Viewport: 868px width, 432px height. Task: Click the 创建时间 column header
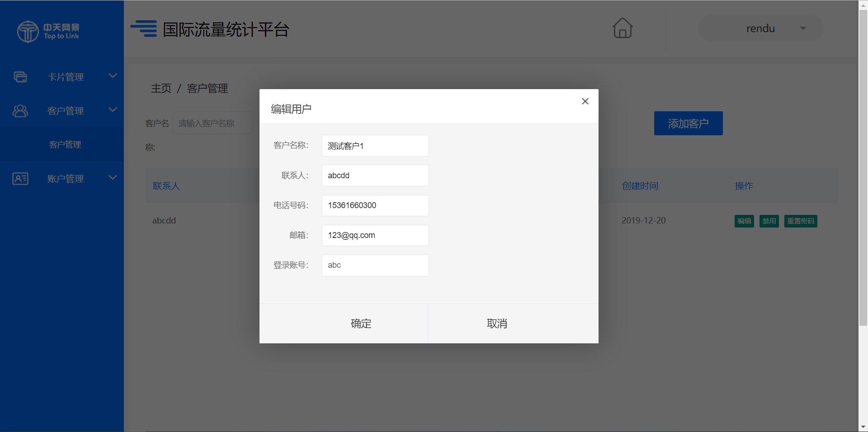click(640, 186)
